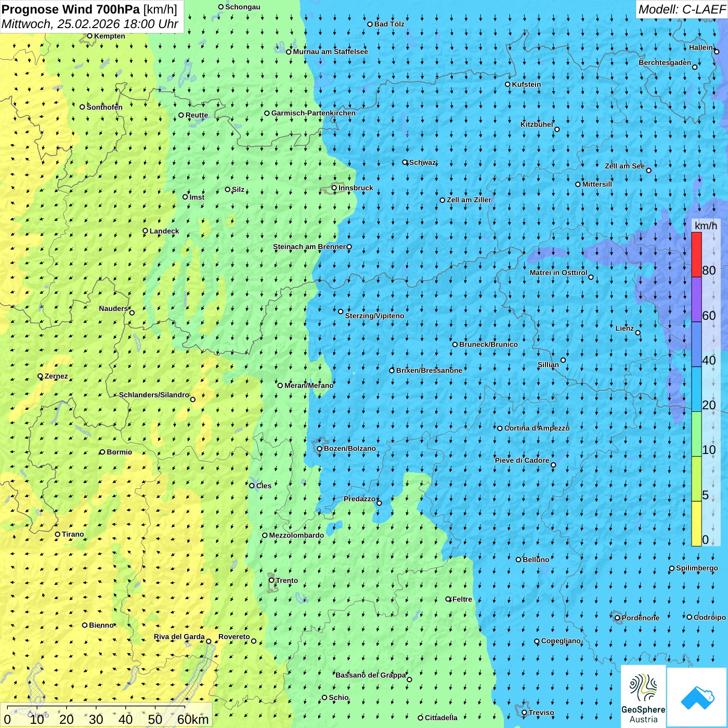Screen dimensions: 728x728
Task: Click the red segment of the legend
Action: [x=696, y=254]
